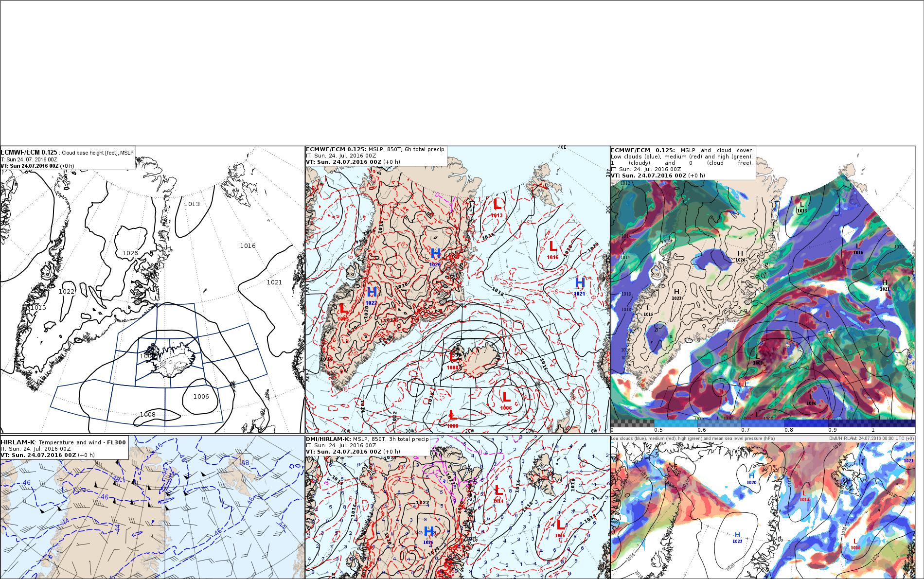Click the 1008 label on cloud base map
924x579 pixels.
coord(148,415)
